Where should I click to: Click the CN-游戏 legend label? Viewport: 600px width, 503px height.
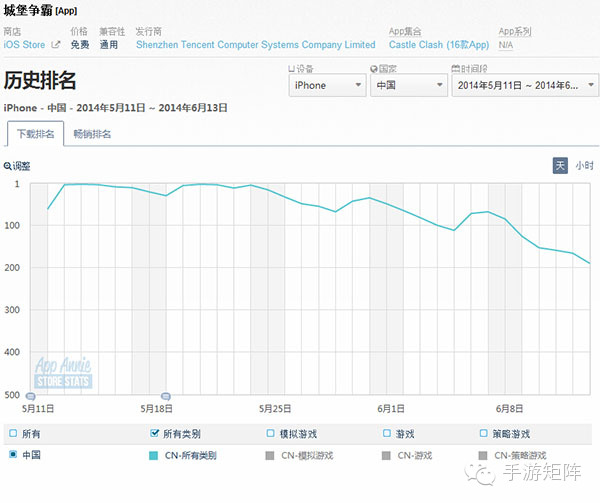pos(415,456)
